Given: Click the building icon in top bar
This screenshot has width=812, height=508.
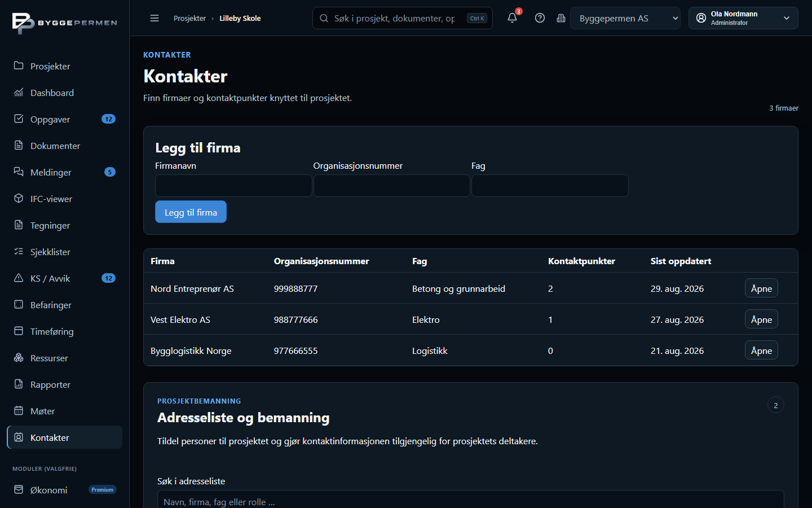Looking at the screenshot, I should click(x=561, y=18).
